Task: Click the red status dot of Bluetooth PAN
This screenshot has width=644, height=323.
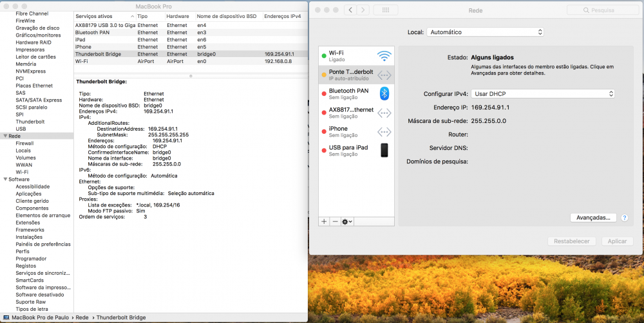Action: pyautogui.click(x=324, y=94)
